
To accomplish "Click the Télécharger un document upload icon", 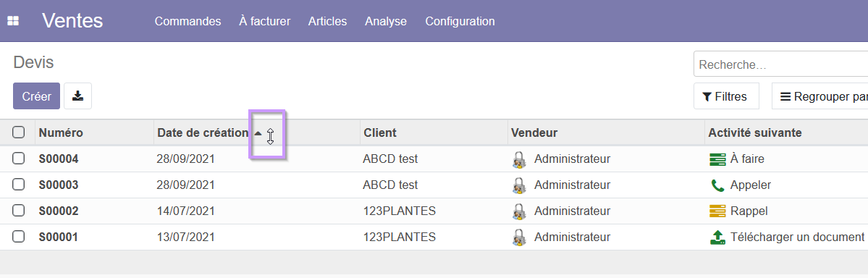I will (717, 237).
